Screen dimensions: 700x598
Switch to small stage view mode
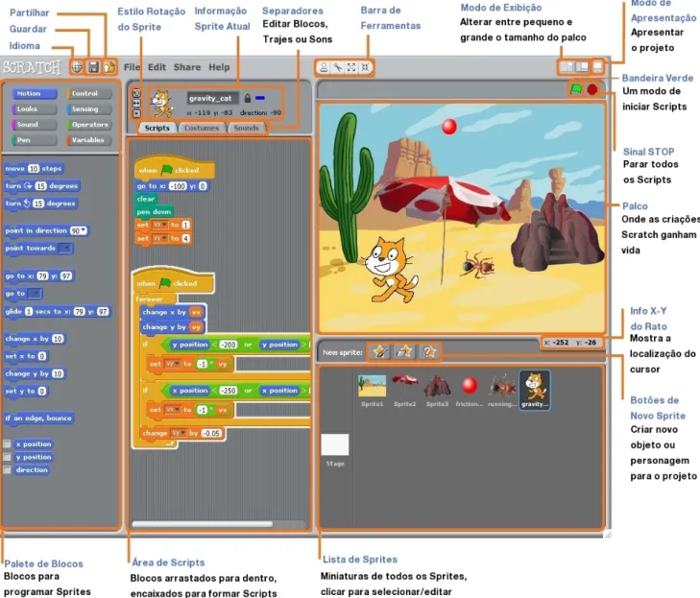567,67
